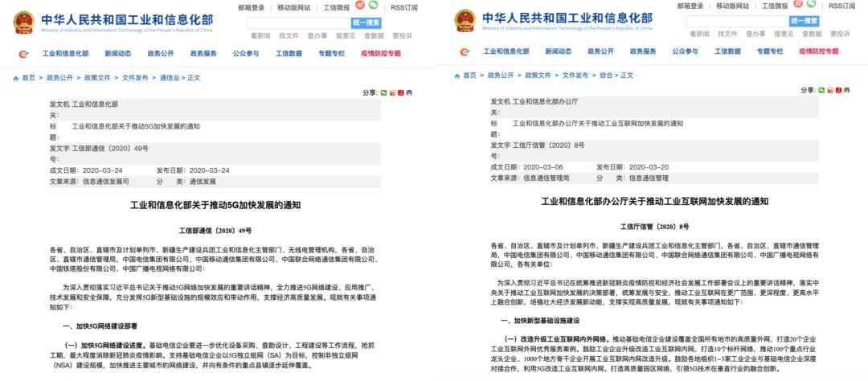Click 统一搜索 button on industrial internet page
The height and width of the screenshot is (381, 868).
tap(805, 21)
